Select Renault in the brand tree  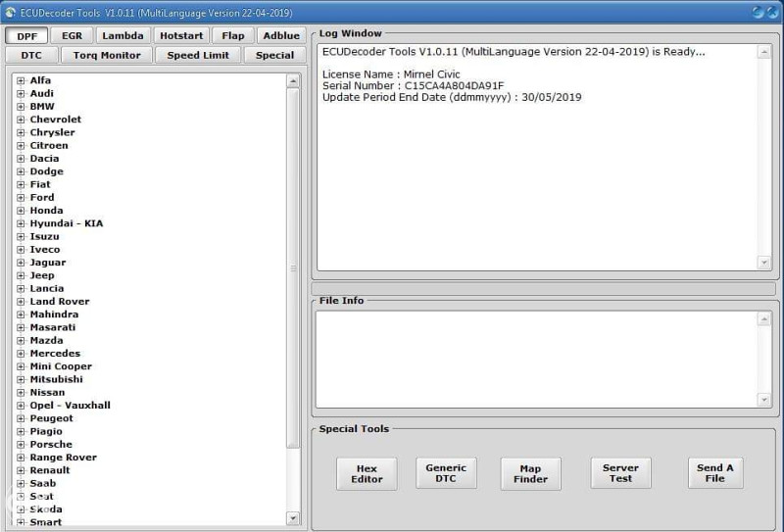tap(50, 470)
